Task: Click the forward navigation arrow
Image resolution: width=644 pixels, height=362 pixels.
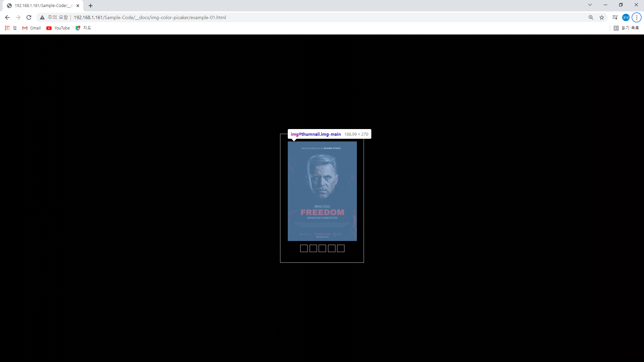Action: click(x=18, y=17)
